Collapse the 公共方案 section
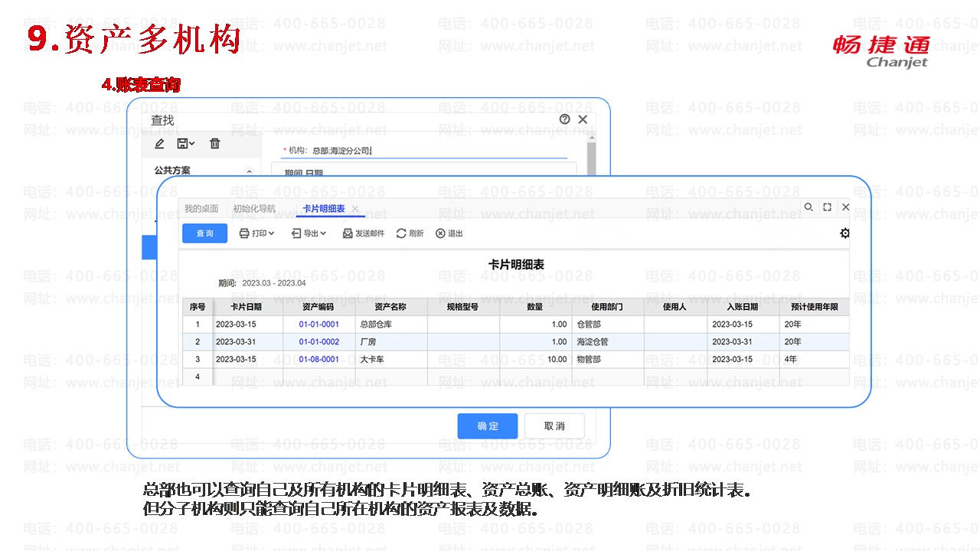Image resolution: width=980 pixels, height=551 pixels. pos(249,171)
